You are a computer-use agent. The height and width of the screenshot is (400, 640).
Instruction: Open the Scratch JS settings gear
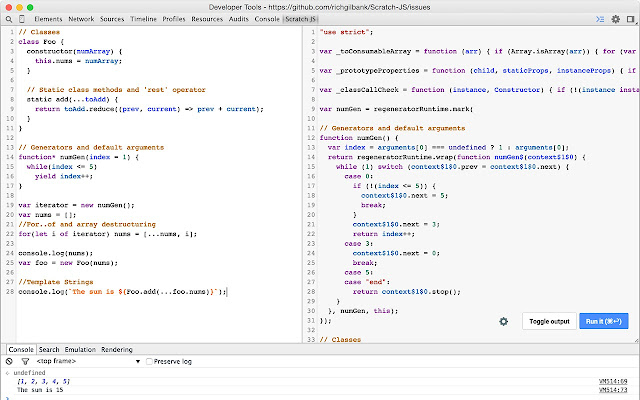tap(503, 321)
